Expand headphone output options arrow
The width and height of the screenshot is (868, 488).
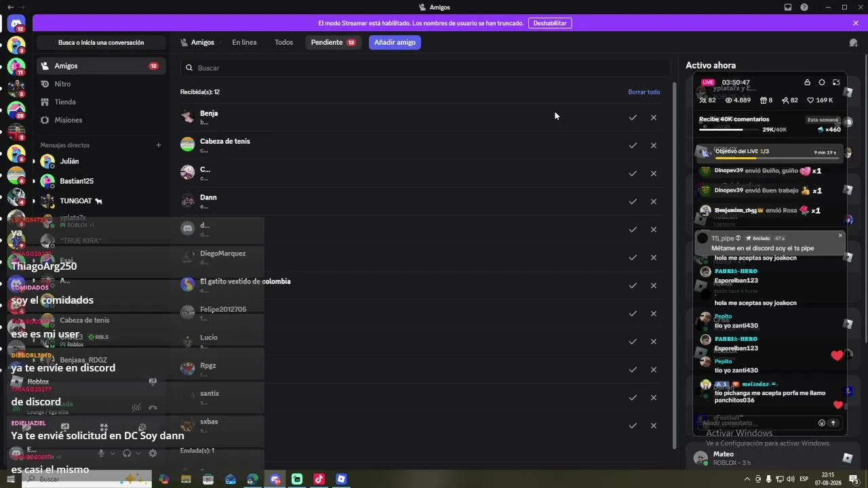click(x=138, y=453)
